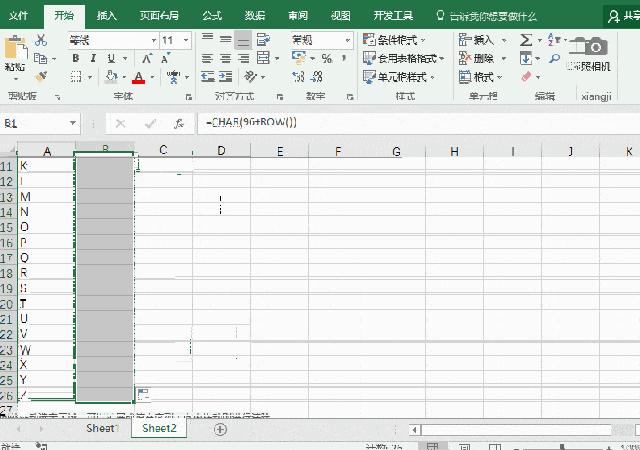Click the fill color paint bucket
Image resolution: width=640 pixels, height=450 pixels.
[111, 76]
